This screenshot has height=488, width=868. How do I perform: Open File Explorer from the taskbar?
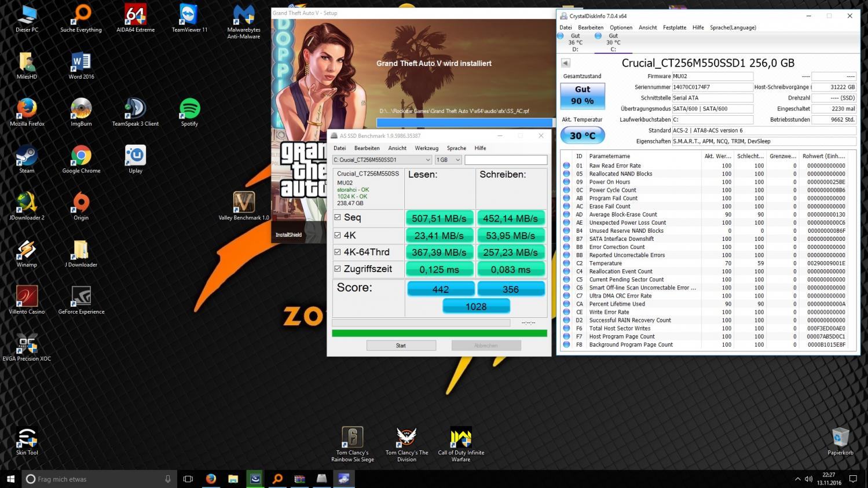(x=233, y=479)
